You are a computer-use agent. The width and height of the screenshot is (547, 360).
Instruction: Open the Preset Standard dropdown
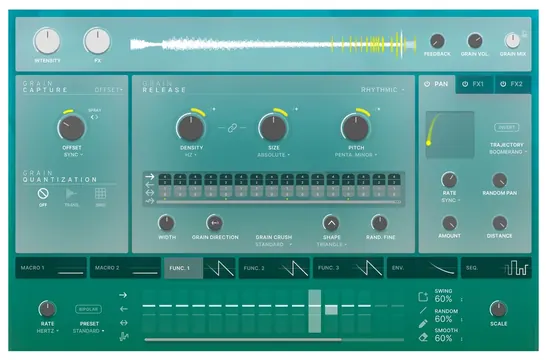point(88,331)
